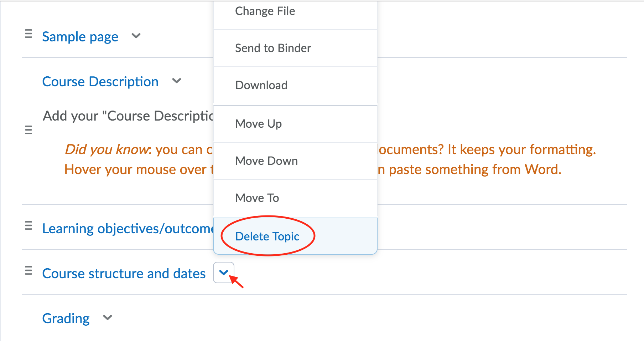The width and height of the screenshot is (644, 341).
Task: Expand the Sample page options chevron
Action: pyautogui.click(x=136, y=36)
